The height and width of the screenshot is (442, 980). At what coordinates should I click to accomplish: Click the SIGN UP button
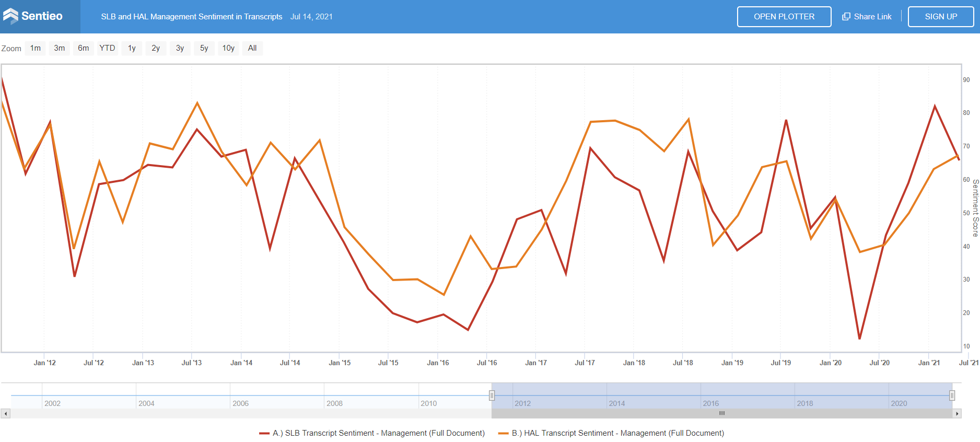click(x=941, y=17)
